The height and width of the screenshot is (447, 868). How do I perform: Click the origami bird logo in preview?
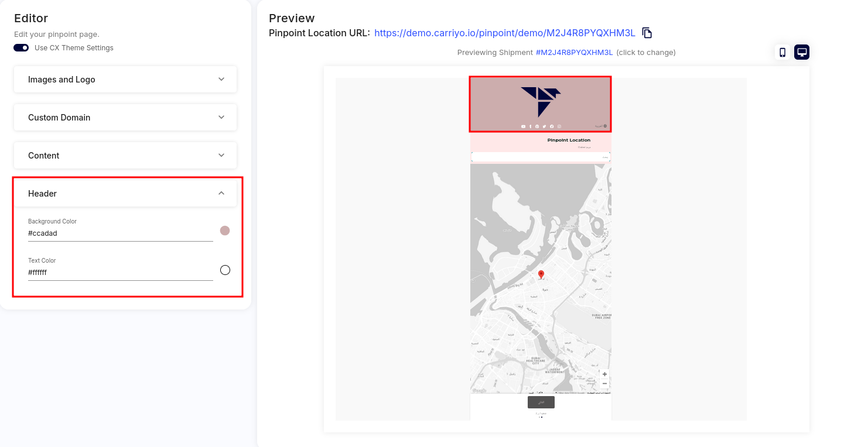(541, 102)
